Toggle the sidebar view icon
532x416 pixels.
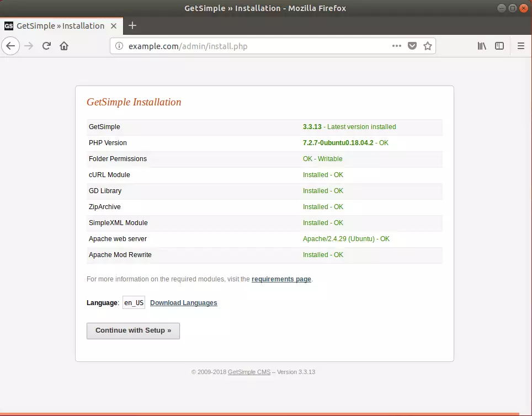[499, 46]
